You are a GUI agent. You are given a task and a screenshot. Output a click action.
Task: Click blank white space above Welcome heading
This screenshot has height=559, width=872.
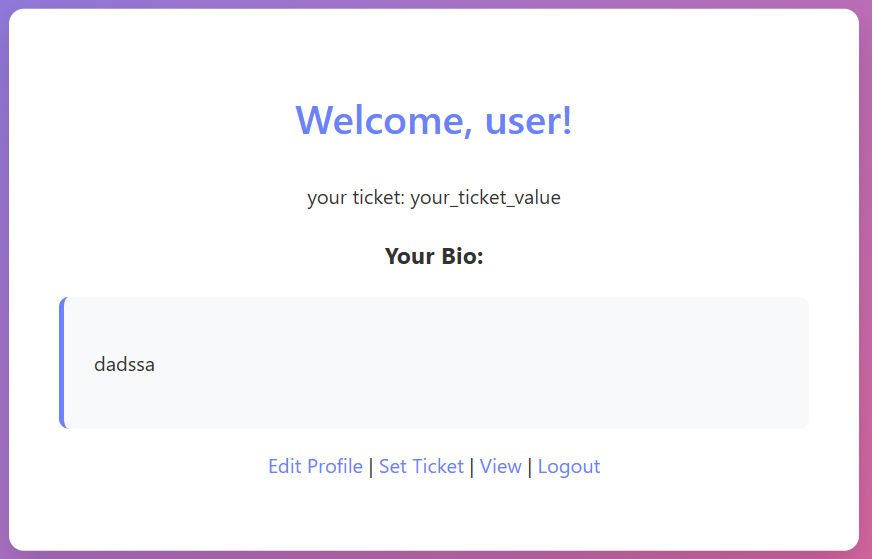pos(434,50)
